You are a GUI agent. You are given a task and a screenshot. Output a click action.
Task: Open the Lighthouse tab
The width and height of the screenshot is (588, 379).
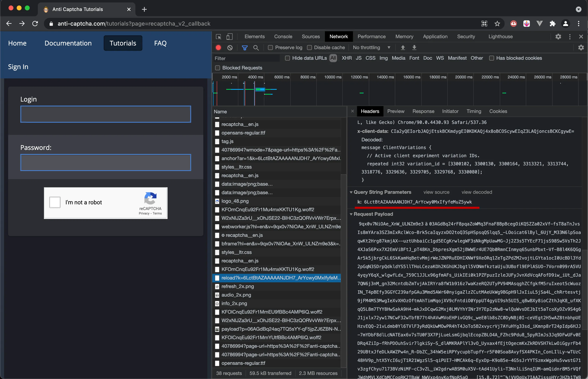[501, 37]
